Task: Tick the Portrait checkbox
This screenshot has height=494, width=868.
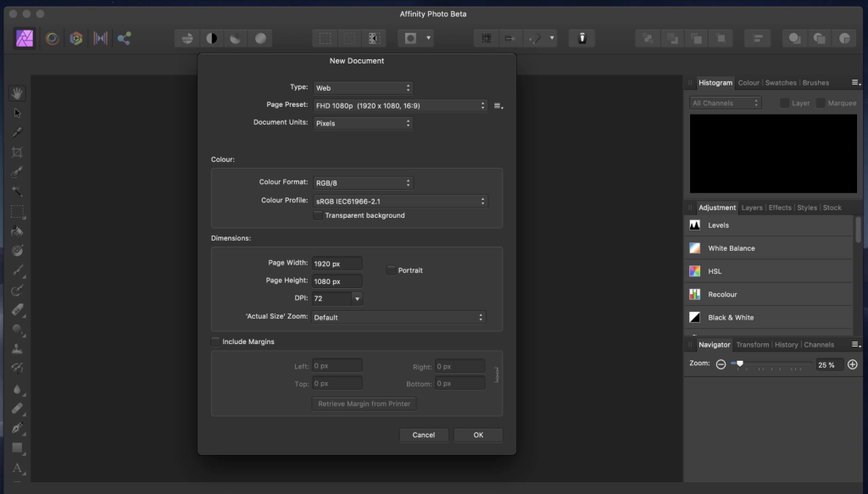Action: click(x=391, y=270)
